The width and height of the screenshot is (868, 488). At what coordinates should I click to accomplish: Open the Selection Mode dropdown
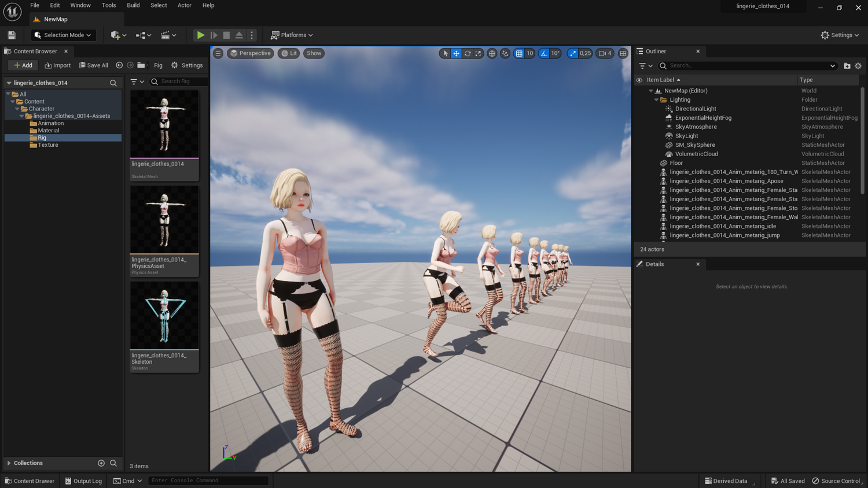[x=63, y=35]
